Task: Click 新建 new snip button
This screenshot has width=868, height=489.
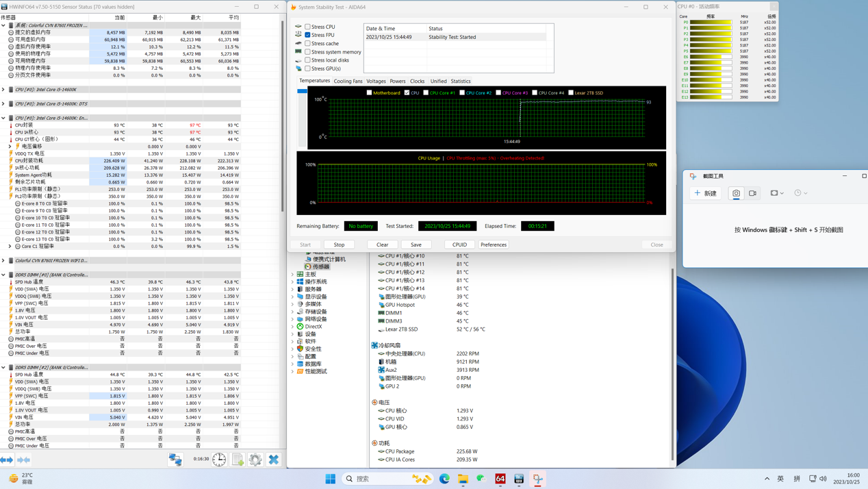Action: pyautogui.click(x=705, y=193)
